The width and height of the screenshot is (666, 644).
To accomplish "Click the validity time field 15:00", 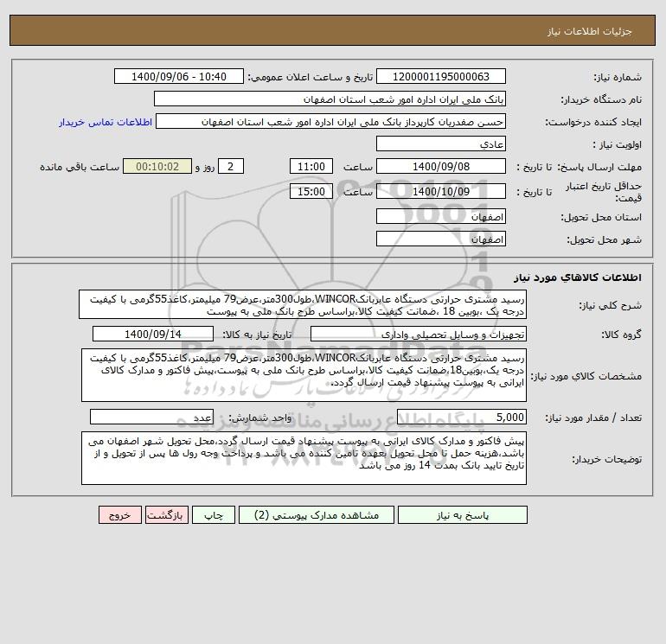I will click(x=311, y=191).
